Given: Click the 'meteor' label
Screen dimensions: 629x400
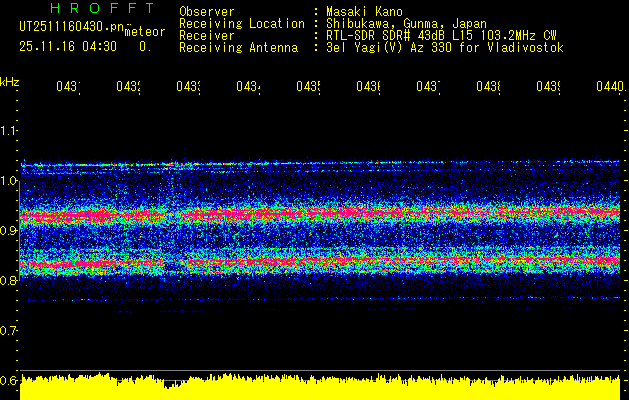Looking at the screenshot, I should [145, 32].
